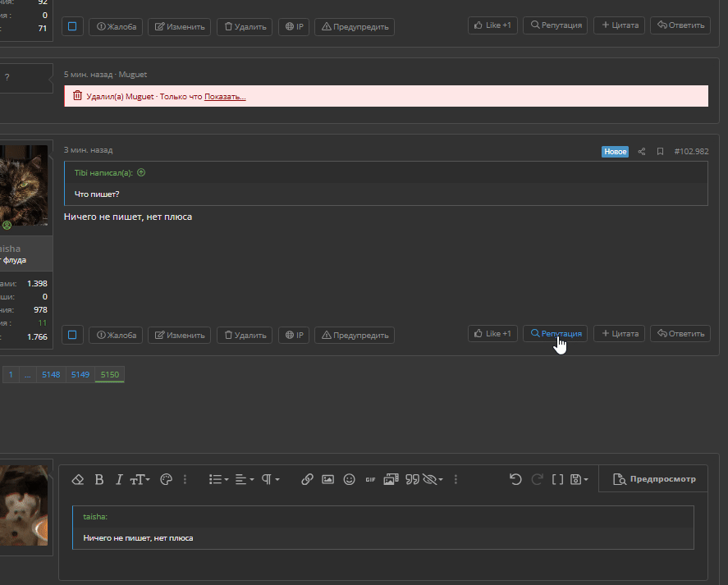Go to page 1
This screenshot has height=585, width=728.
click(11, 375)
